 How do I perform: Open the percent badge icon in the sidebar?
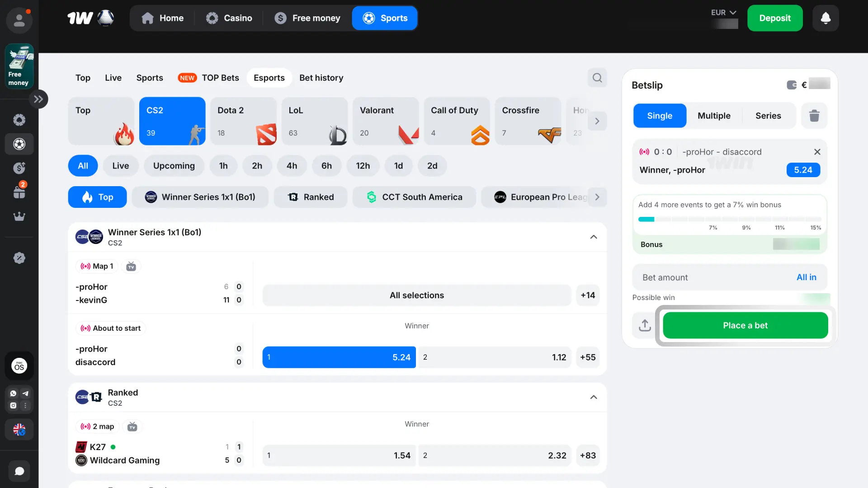pyautogui.click(x=19, y=258)
